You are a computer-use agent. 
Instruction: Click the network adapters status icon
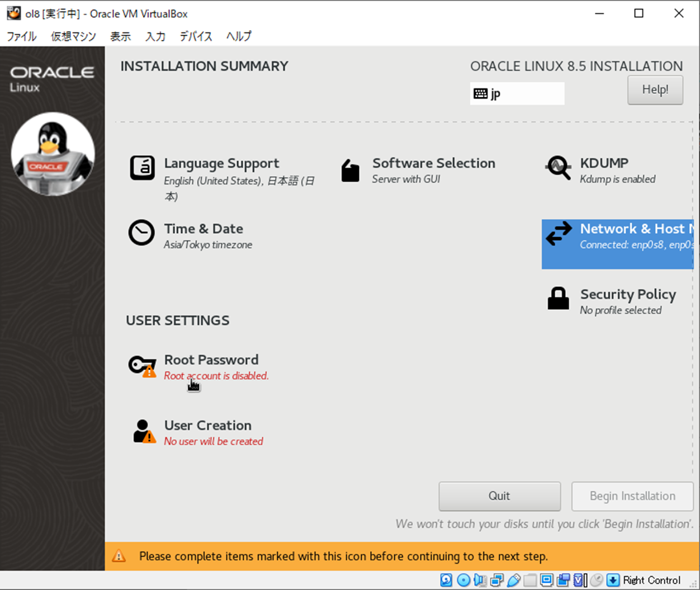click(496, 580)
